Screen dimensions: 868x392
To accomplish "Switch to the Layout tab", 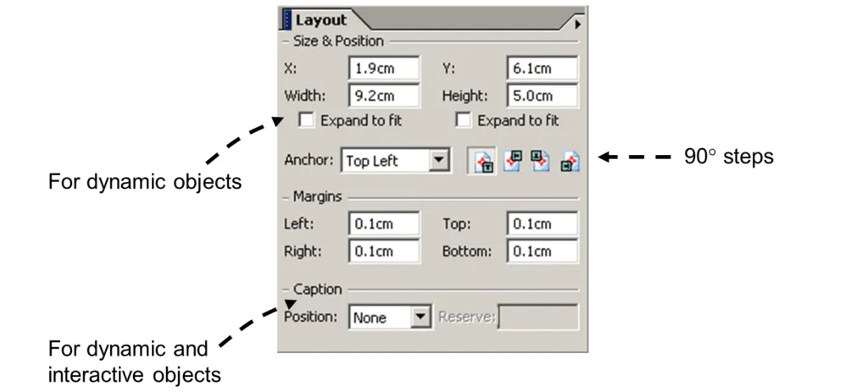I will tap(320, 20).
